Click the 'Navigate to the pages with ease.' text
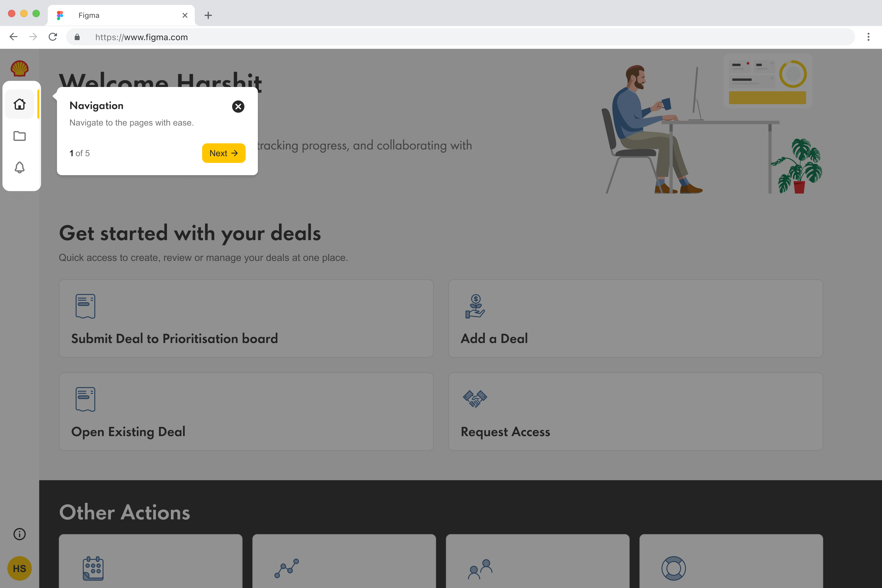Screen dimensions: 882x588 click(132, 123)
